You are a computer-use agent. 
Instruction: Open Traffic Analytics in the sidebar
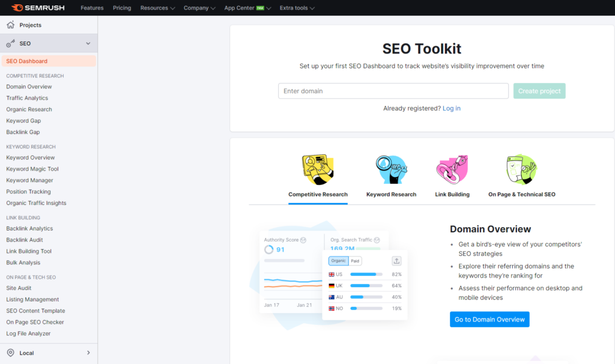point(27,98)
